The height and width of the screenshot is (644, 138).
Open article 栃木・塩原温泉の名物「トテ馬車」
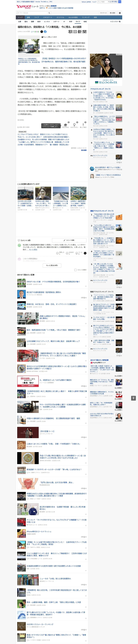[x=53, y=330]
